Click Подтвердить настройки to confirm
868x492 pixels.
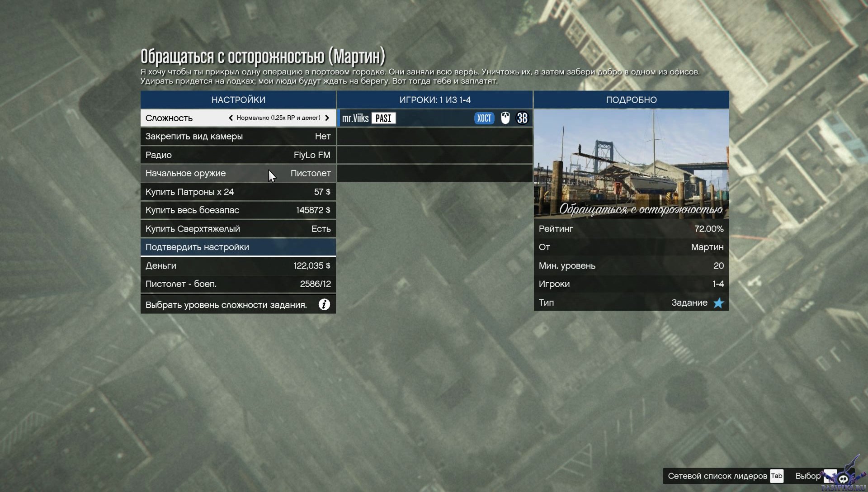[x=238, y=247]
